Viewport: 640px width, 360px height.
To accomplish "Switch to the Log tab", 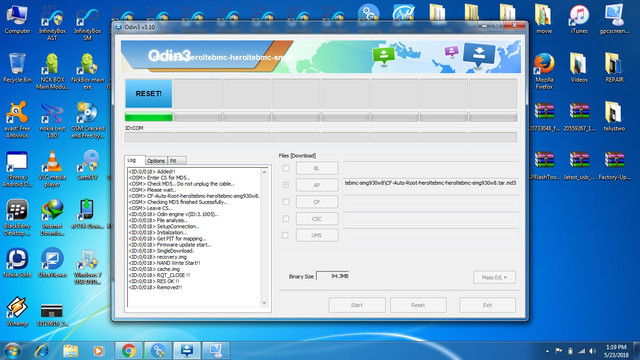I will 134,160.
